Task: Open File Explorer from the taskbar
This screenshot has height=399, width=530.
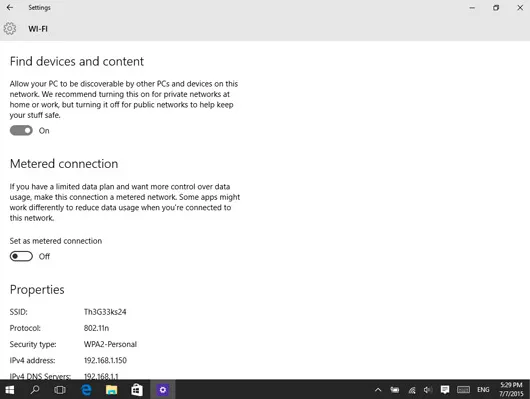Action: point(112,390)
